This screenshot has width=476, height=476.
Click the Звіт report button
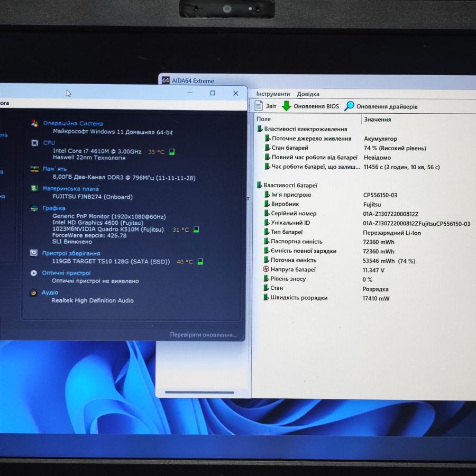[271, 106]
